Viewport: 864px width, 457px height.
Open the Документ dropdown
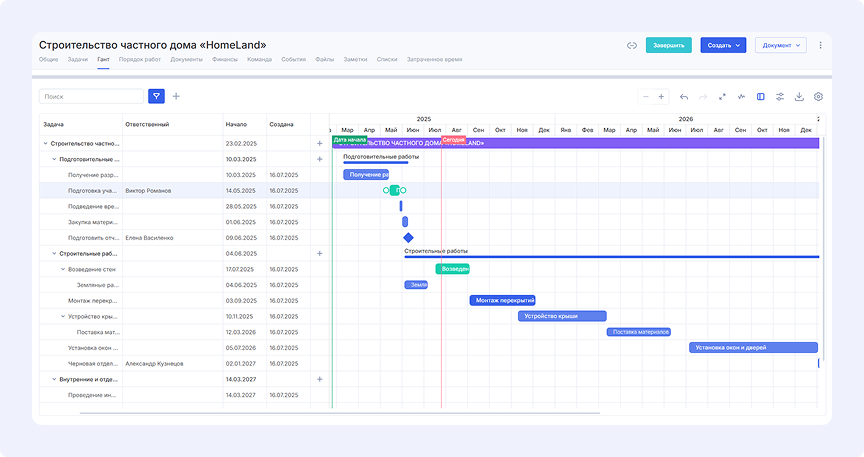[x=780, y=45]
